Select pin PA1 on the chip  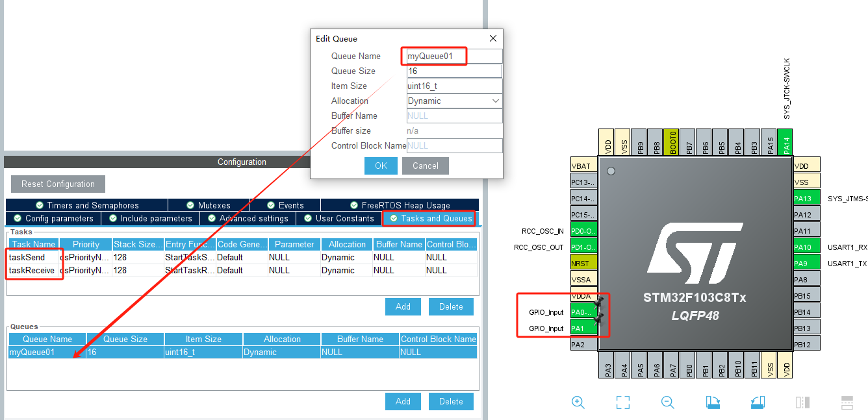tap(583, 328)
